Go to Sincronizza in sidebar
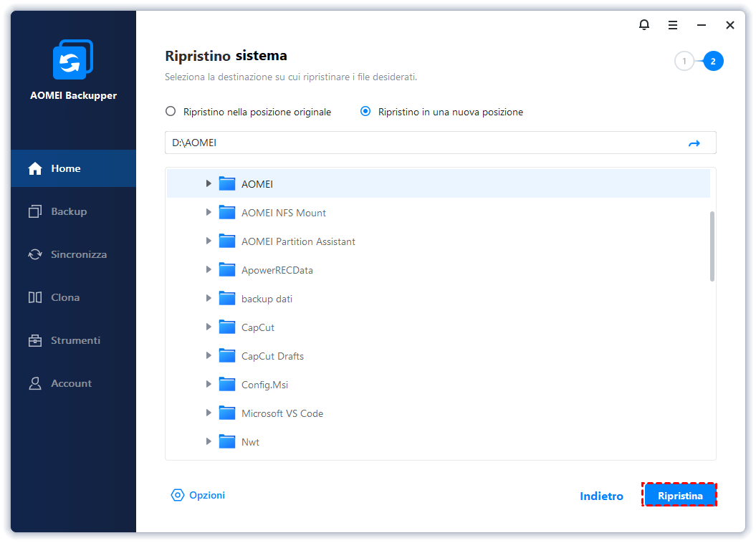The height and width of the screenshot is (543, 756). click(x=78, y=254)
